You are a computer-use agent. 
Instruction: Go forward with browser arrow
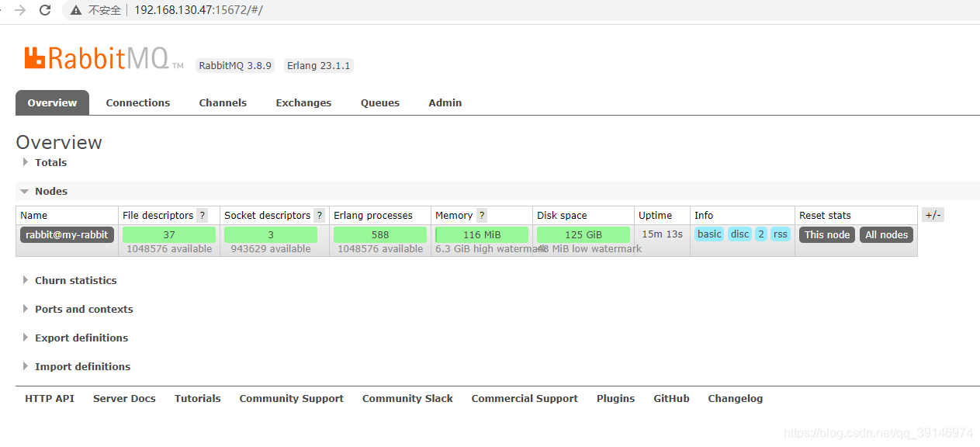[x=20, y=10]
